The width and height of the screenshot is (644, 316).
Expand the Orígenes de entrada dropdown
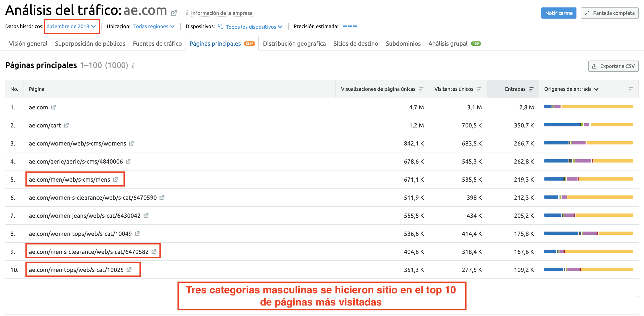[x=571, y=89]
